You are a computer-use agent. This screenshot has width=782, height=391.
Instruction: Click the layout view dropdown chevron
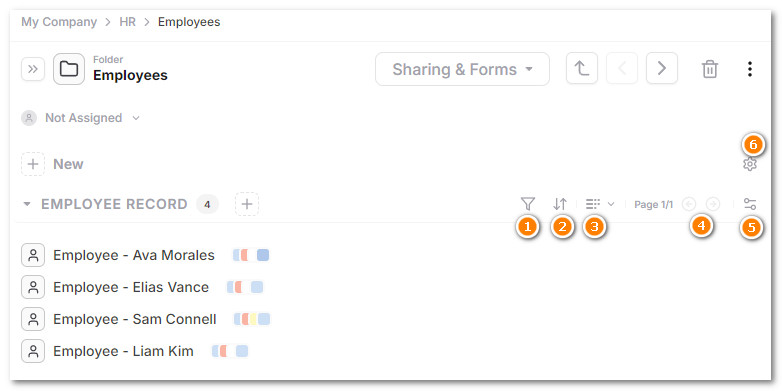click(x=611, y=204)
